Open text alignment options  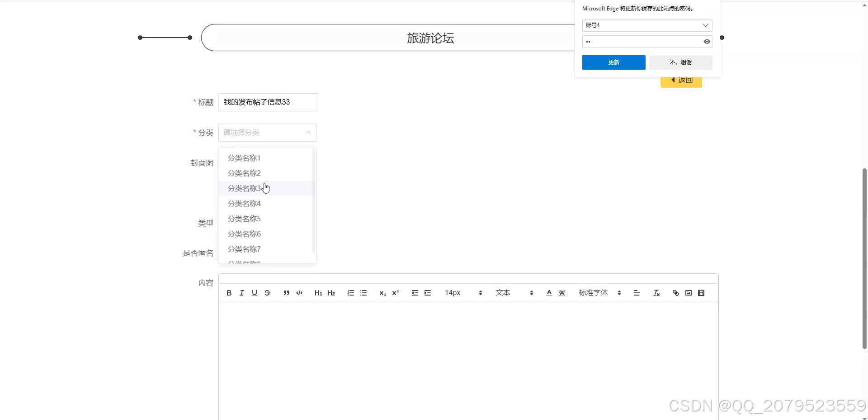(637, 293)
